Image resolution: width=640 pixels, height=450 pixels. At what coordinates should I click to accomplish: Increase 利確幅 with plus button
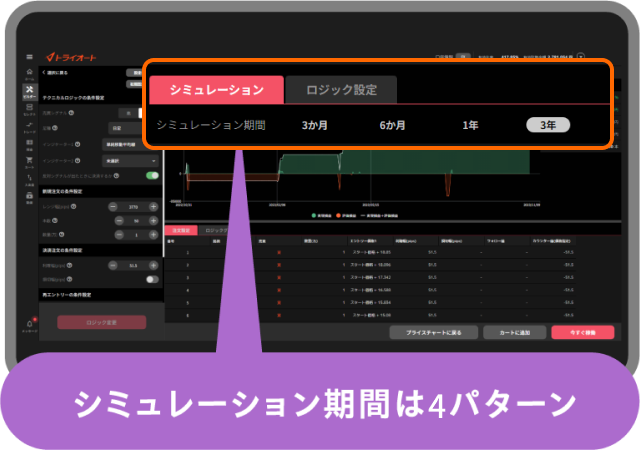(x=153, y=265)
